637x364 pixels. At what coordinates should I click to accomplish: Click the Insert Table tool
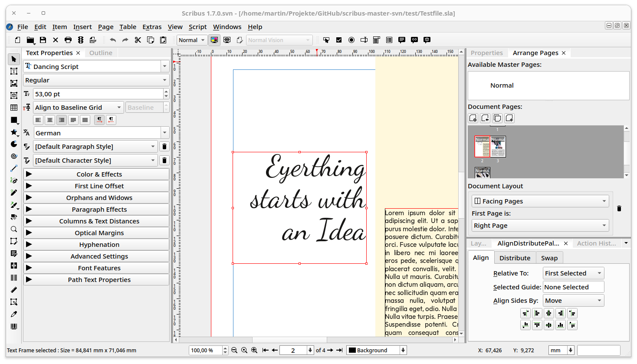pyautogui.click(x=14, y=108)
